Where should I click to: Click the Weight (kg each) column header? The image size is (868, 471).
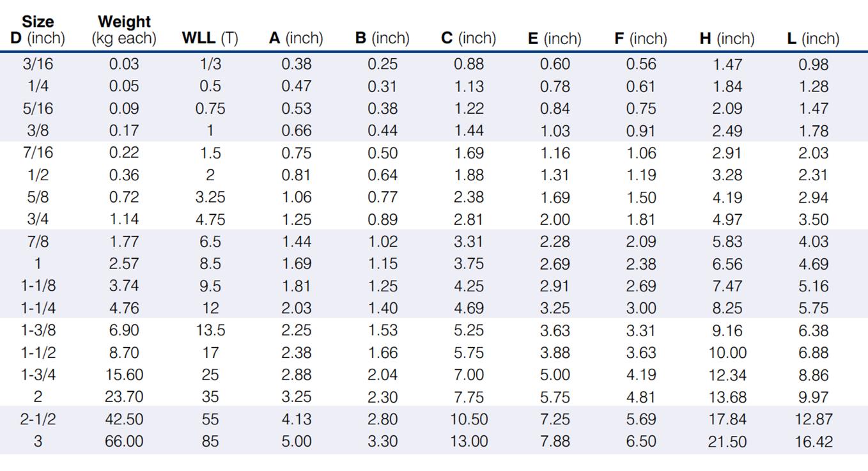tap(123, 31)
